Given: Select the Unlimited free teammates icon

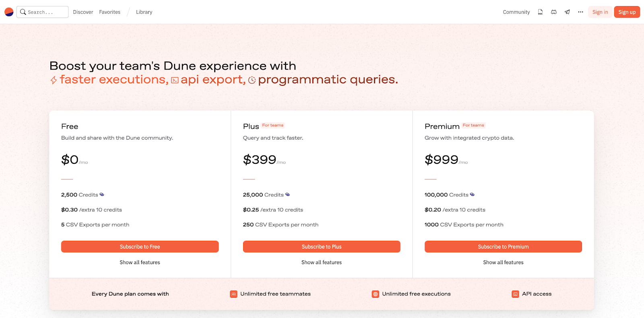Looking at the screenshot, I should (233, 294).
